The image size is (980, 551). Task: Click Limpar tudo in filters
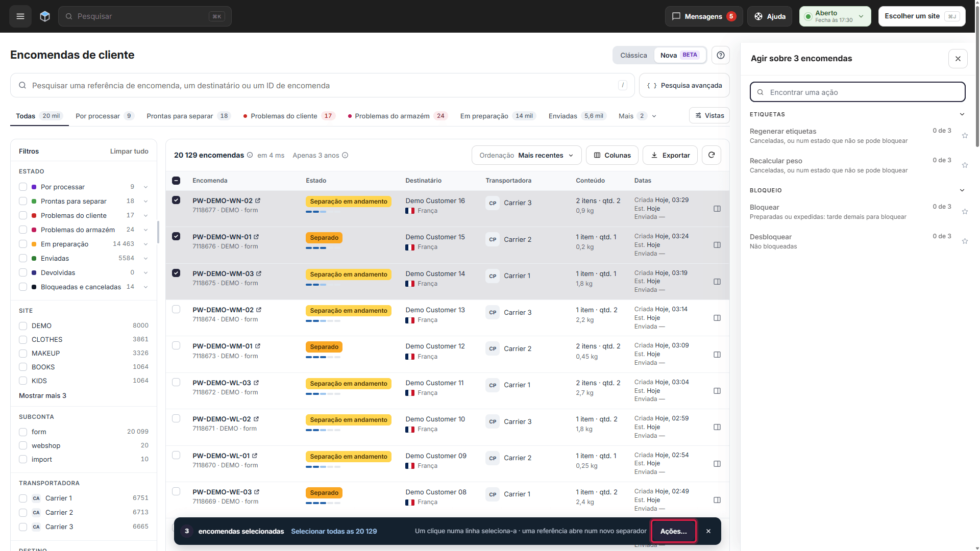pos(129,151)
